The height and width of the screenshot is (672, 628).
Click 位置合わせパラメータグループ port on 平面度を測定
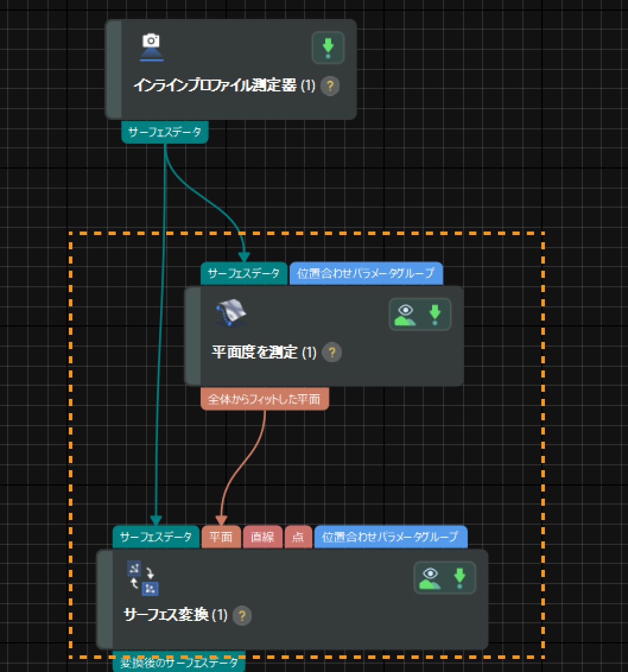366,273
